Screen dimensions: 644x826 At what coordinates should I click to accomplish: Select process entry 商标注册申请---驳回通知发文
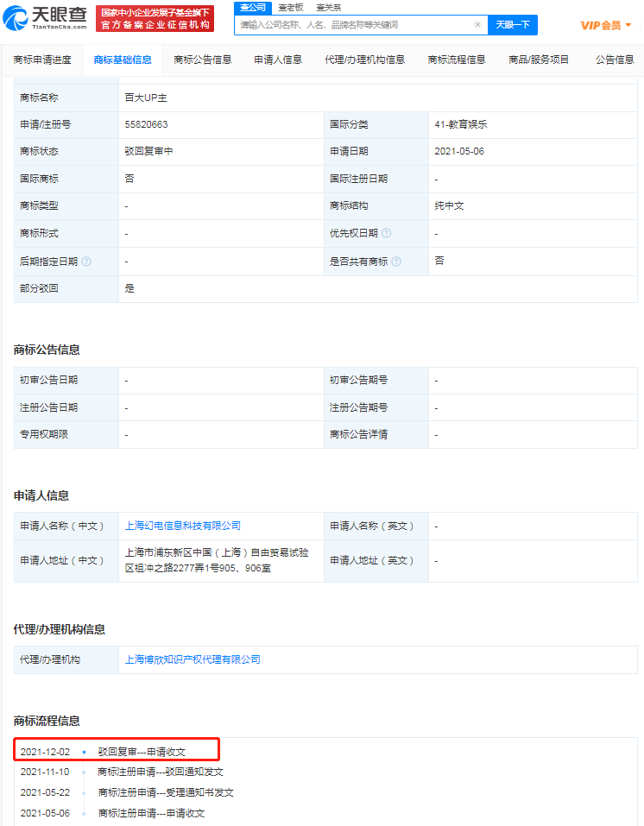[x=161, y=772]
